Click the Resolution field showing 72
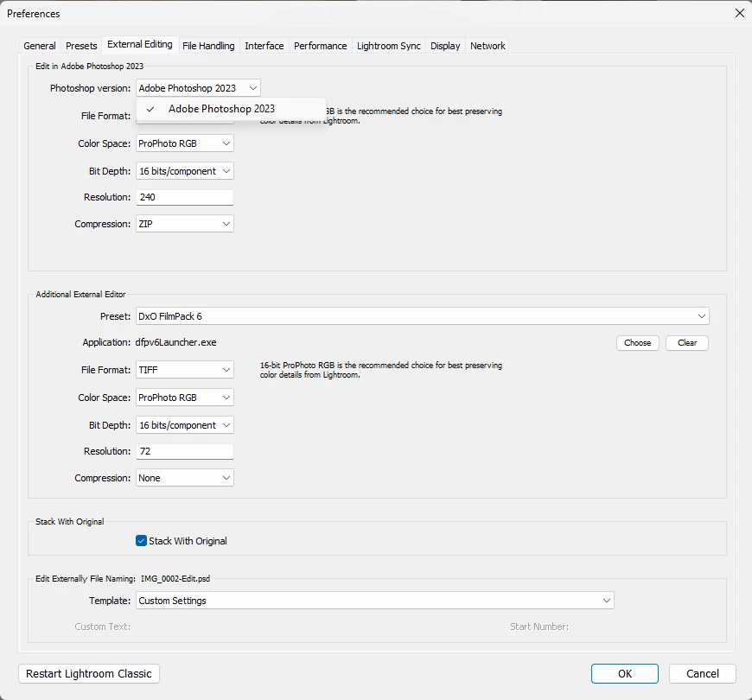Image resolution: width=752 pixels, height=700 pixels. point(185,451)
